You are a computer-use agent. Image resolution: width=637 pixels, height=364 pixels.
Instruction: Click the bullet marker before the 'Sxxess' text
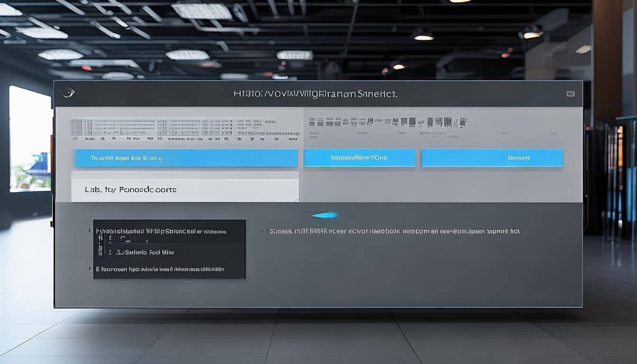coord(262,232)
